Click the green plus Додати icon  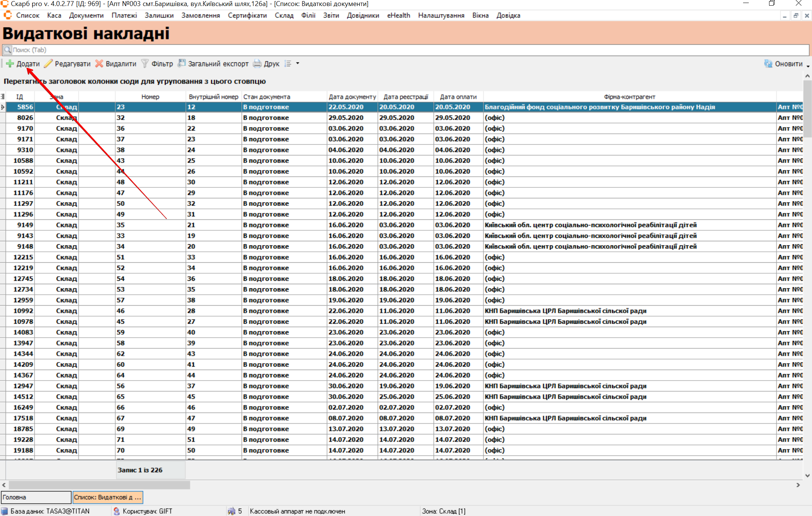pyautogui.click(x=10, y=64)
